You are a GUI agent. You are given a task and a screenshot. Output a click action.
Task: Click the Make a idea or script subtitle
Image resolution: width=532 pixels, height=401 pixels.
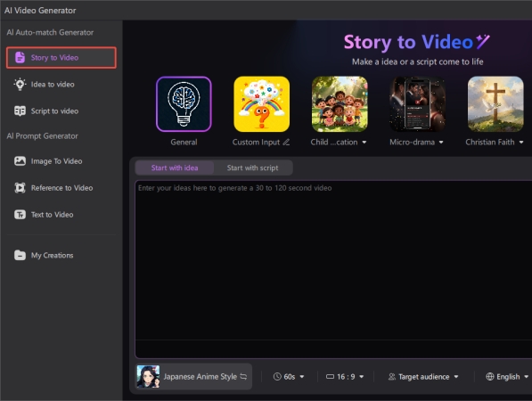tap(418, 61)
